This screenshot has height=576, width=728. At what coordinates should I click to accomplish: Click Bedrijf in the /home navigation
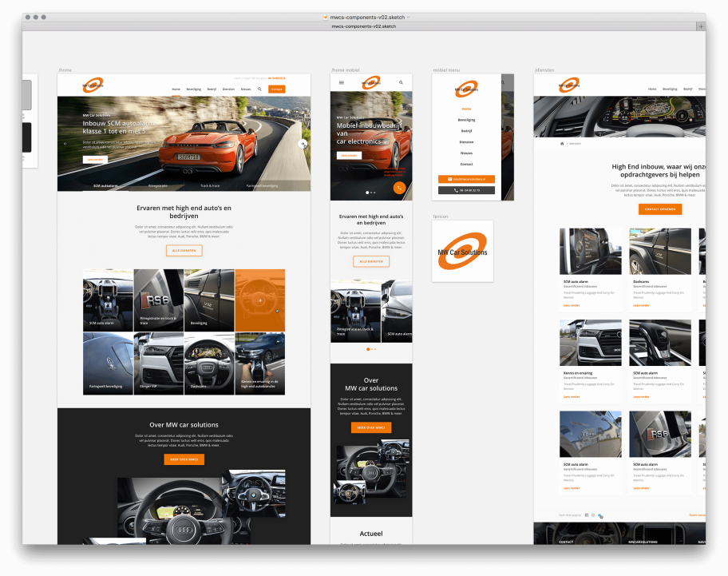pos(212,89)
